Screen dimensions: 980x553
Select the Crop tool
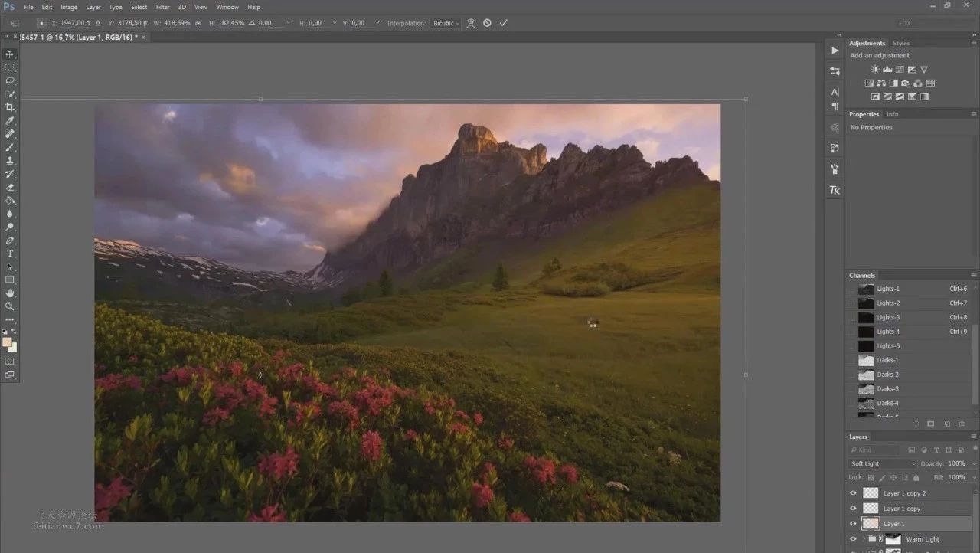[10, 107]
